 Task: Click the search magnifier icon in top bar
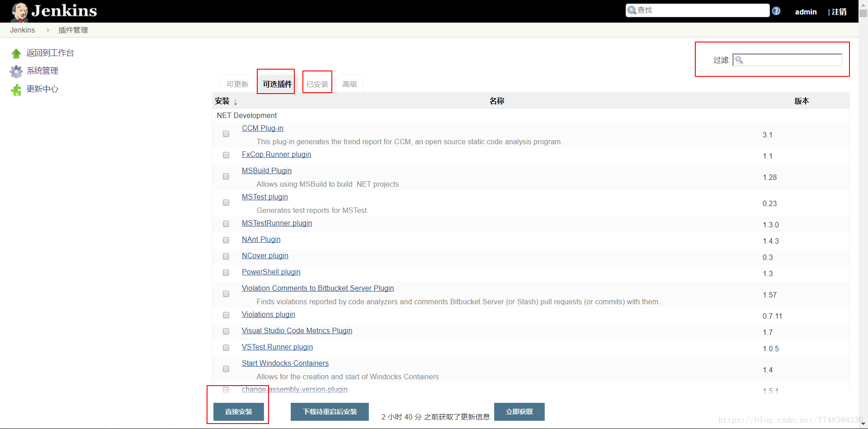(x=632, y=10)
